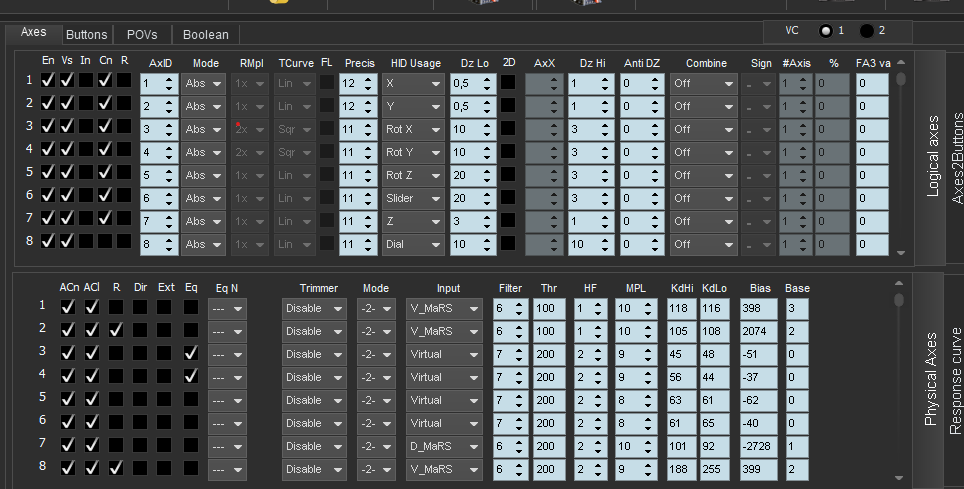Screen dimensions: 964x489
Task: Open Trimmer dropdown for physical axis 5
Action: tap(314, 398)
